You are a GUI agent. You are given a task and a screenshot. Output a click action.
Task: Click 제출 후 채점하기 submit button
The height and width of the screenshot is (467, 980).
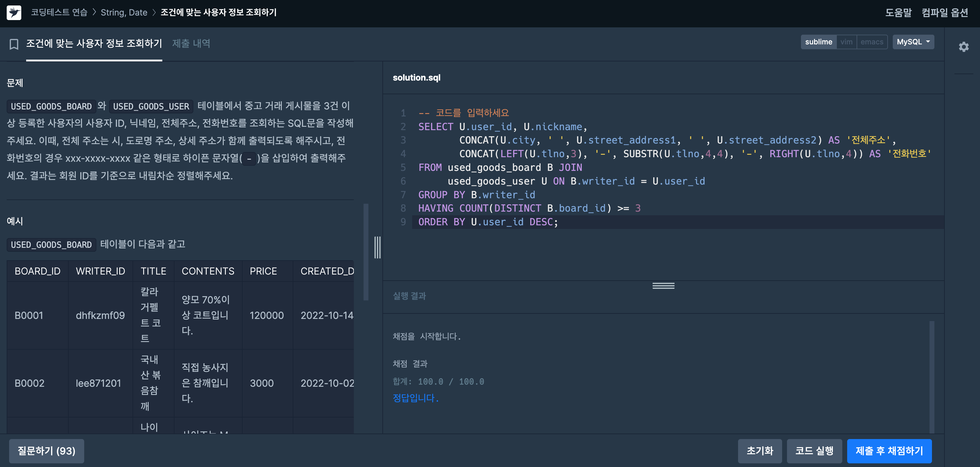(x=889, y=451)
